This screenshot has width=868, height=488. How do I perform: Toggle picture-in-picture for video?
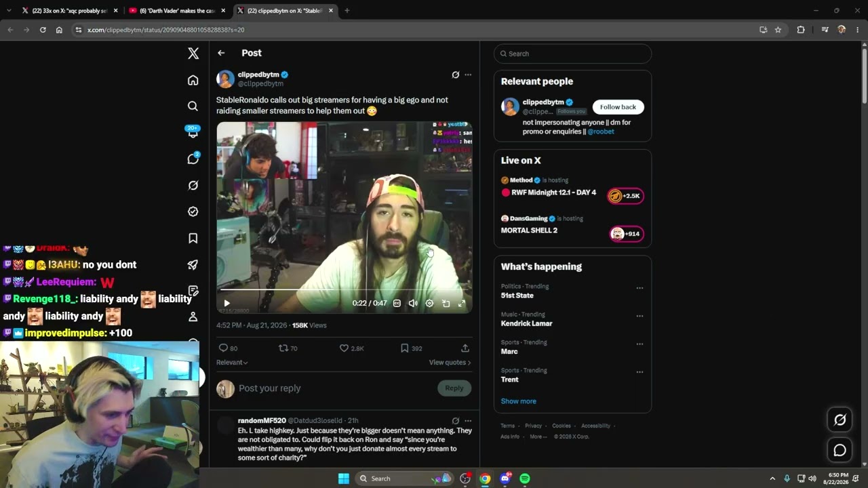[x=446, y=303]
